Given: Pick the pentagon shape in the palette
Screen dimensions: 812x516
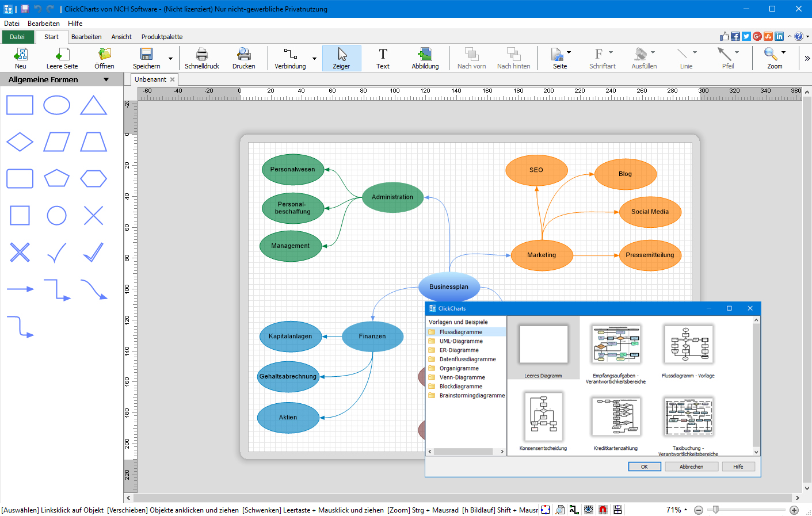Looking at the screenshot, I should click(x=56, y=178).
